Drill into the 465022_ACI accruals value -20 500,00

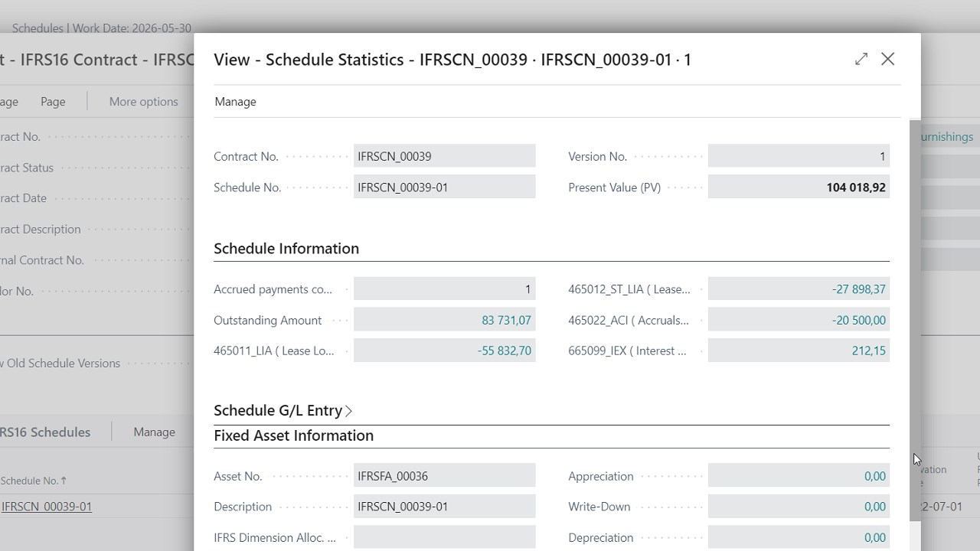(x=858, y=321)
